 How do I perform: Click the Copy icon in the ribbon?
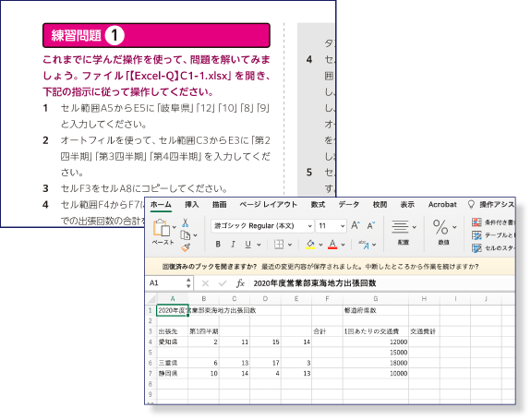coord(185,234)
